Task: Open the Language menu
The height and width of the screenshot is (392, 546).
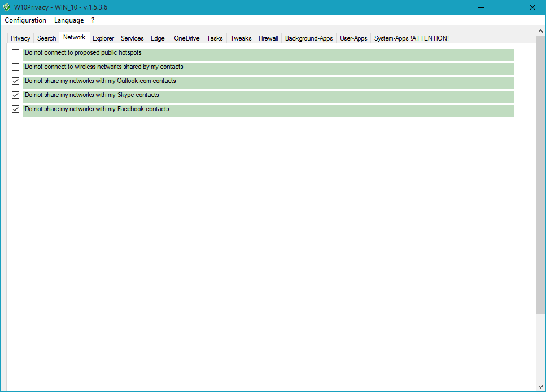Action: tap(69, 20)
